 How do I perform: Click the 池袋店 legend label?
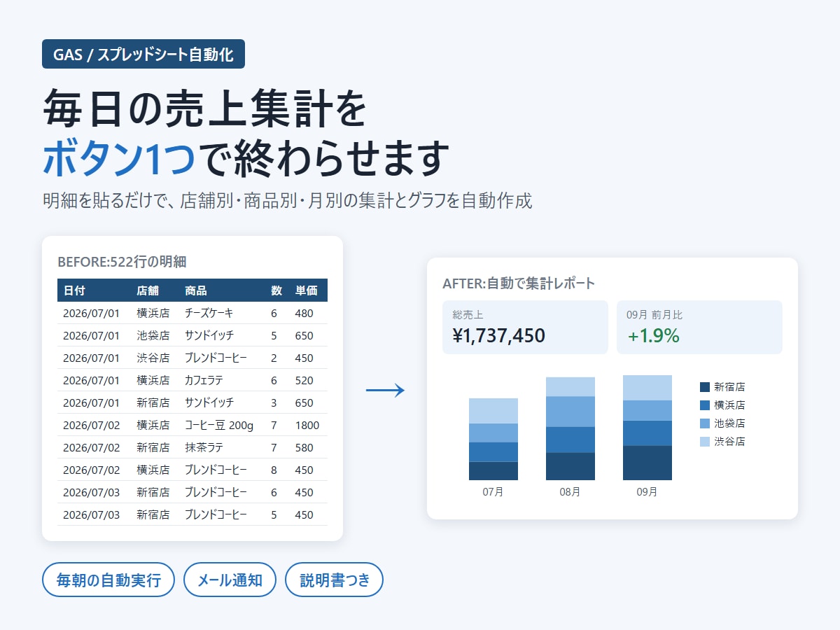729,423
